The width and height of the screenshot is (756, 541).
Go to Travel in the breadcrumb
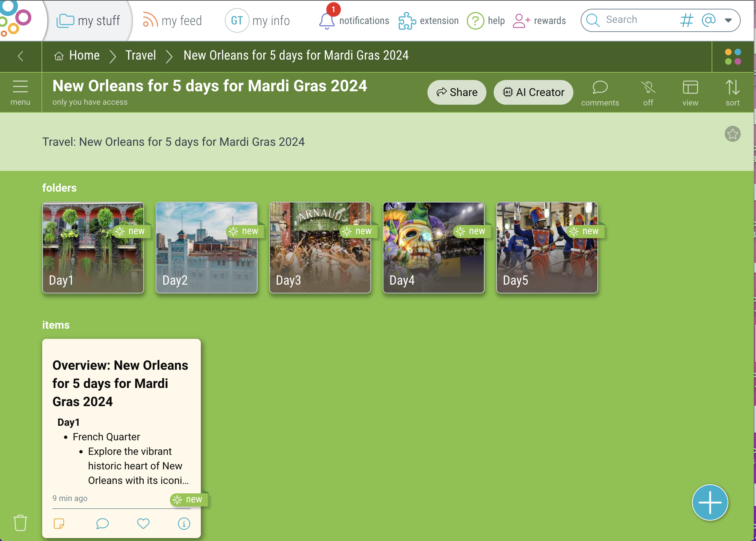[x=140, y=56]
